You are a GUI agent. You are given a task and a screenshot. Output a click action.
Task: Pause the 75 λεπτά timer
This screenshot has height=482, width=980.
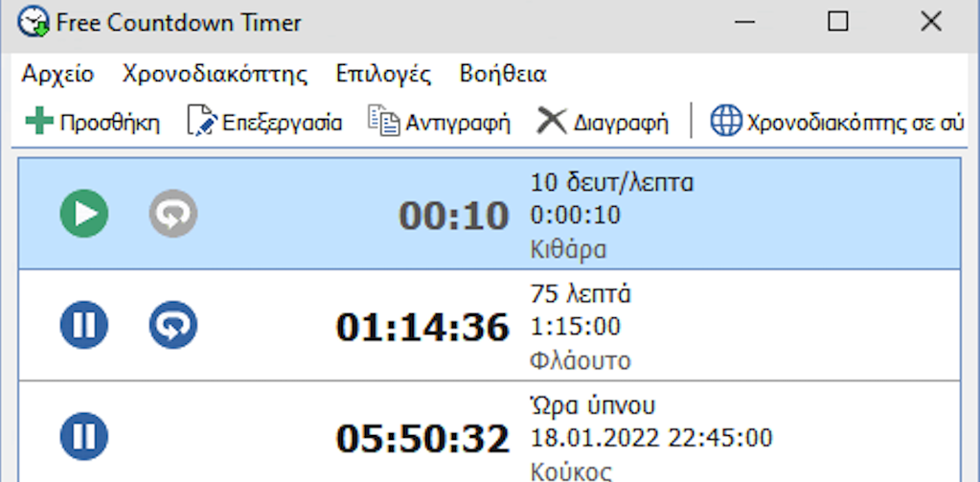[83, 325]
